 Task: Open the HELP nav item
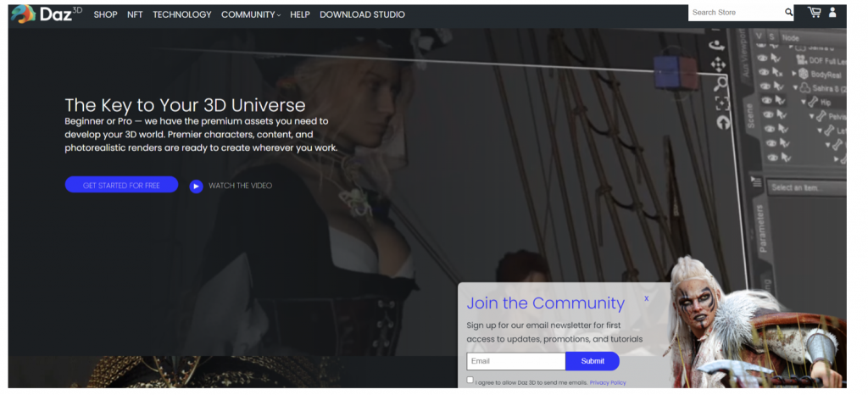[x=300, y=15]
